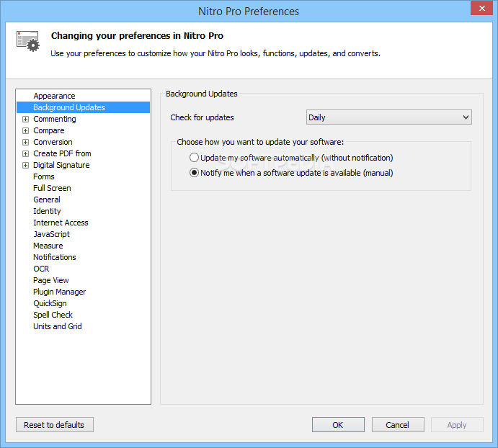The width and height of the screenshot is (498, 448).
Task: Click the Apply button
Action: click(457, 425)
